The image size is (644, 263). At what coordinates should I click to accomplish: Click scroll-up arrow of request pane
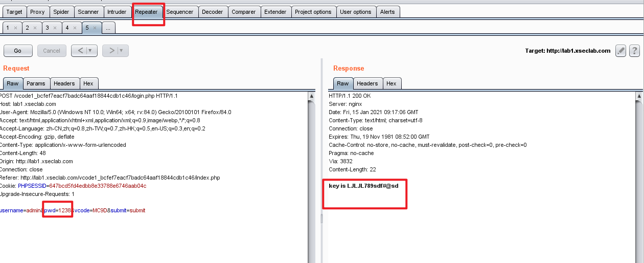[x=312, y=96]
